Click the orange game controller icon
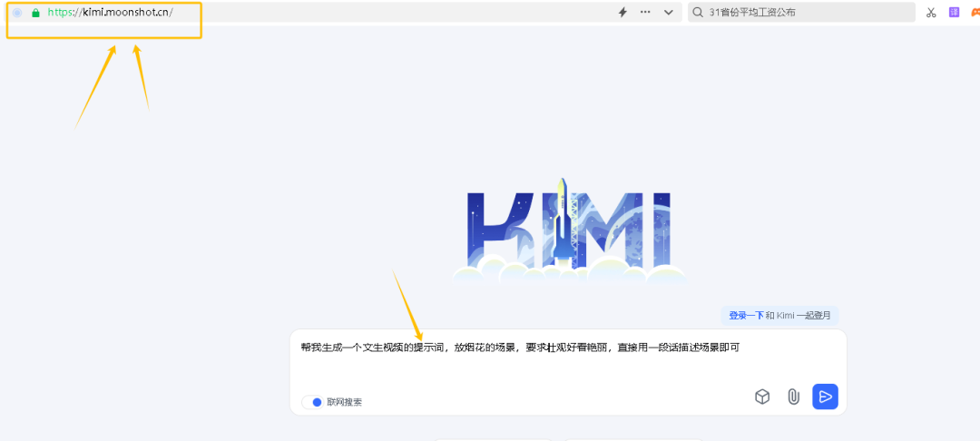This screenshot has width=980, height=441. coord(975,13)
